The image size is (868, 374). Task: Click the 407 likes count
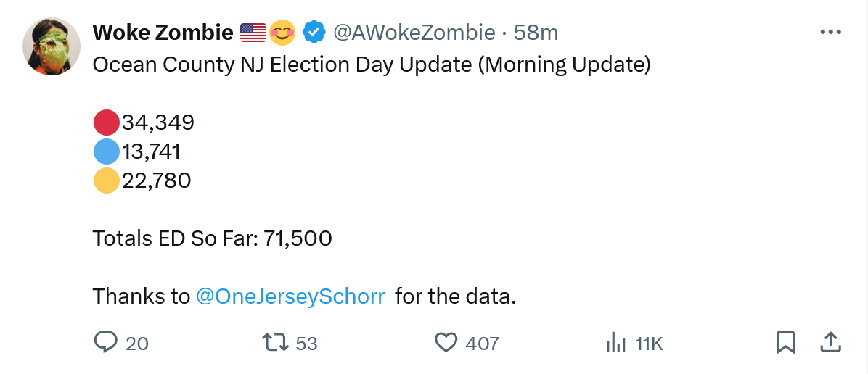(x=482, y=343)
